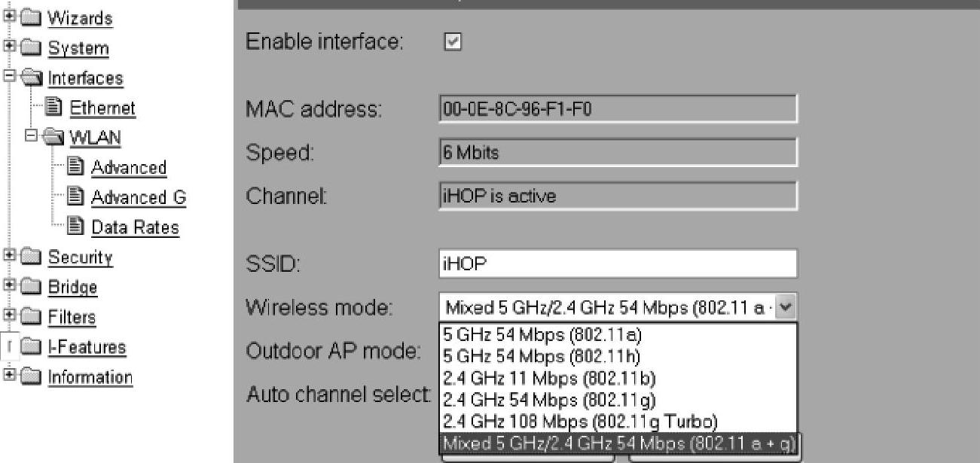Screen dimensions: 980x463
Task: Expand the Filters tree node
Action: (x=9, y=317)
